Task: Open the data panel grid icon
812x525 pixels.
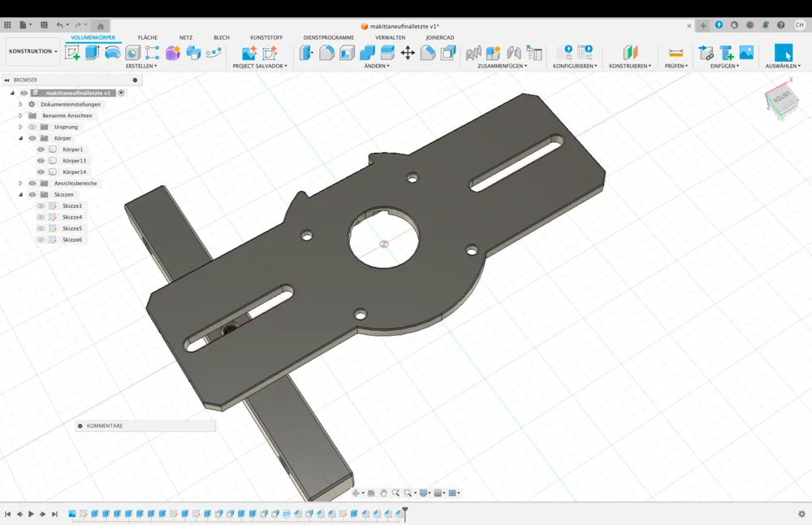Action: 7,25
